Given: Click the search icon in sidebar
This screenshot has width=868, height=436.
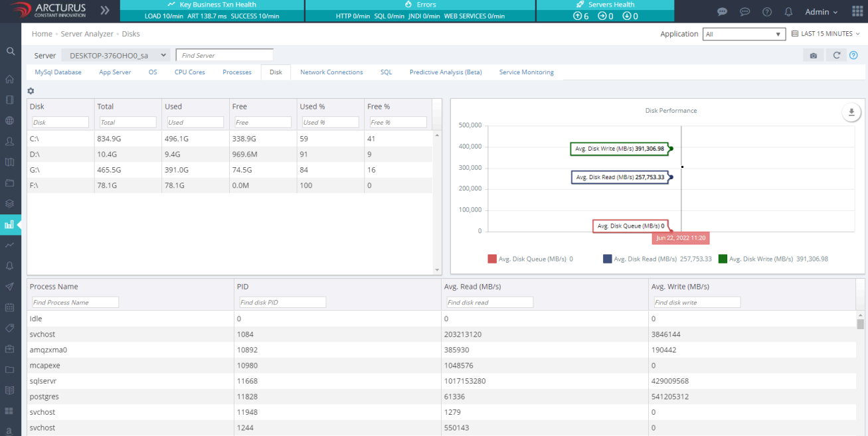Looking at the screenshot, I should [10, 51].
